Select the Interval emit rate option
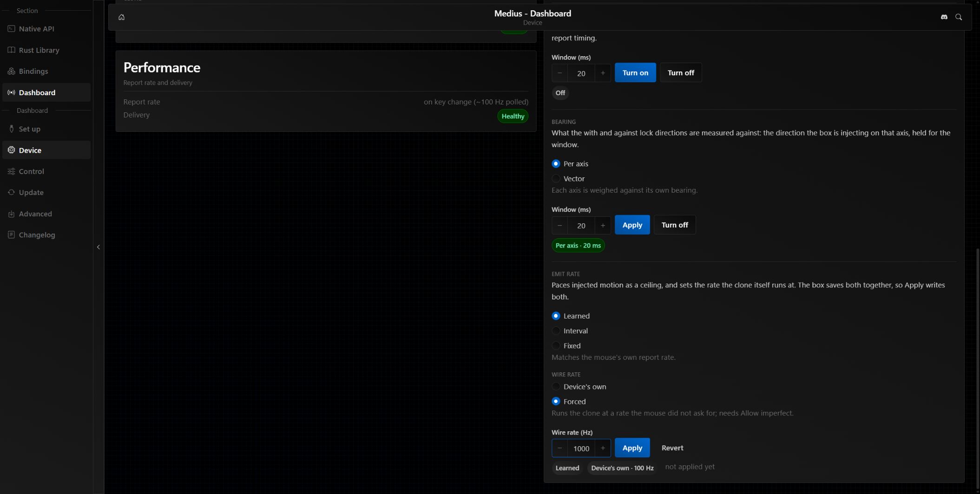 point(570,331)
